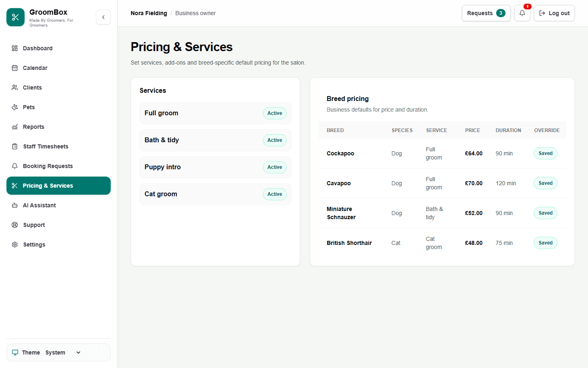Navigate to Staff Timesheets

[58, 146]
